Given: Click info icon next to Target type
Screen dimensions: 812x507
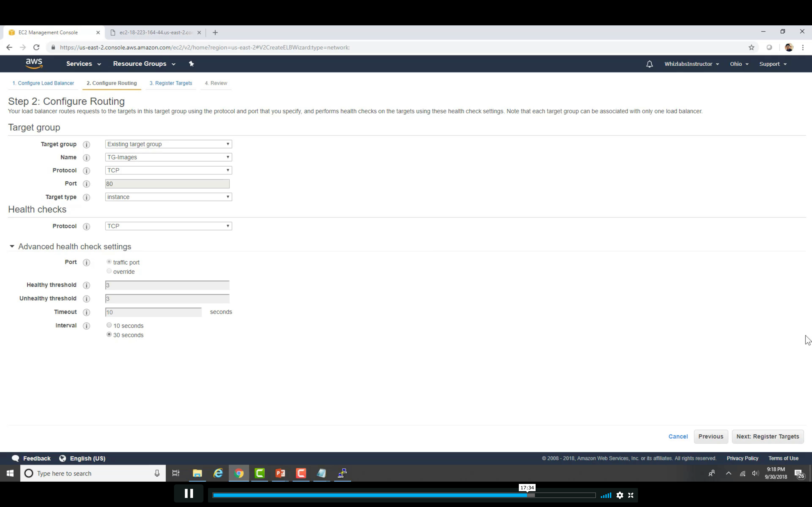Looking at the screenshot, I should (86, 198).
